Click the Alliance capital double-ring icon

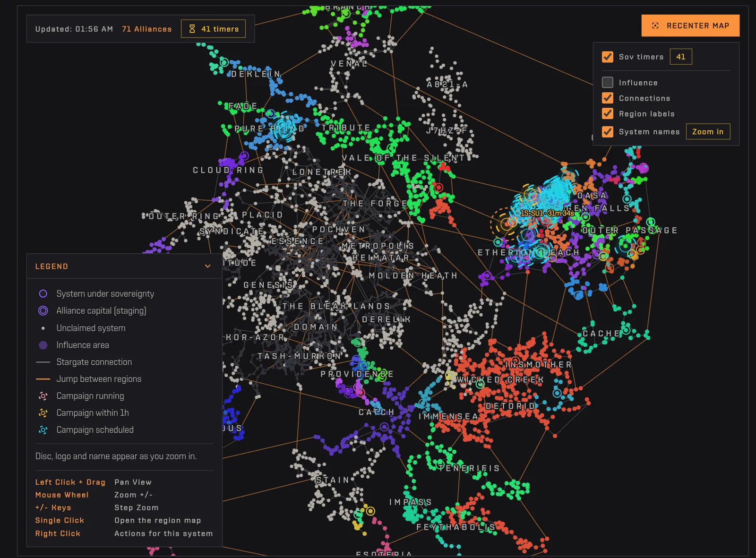click(43, 310)
